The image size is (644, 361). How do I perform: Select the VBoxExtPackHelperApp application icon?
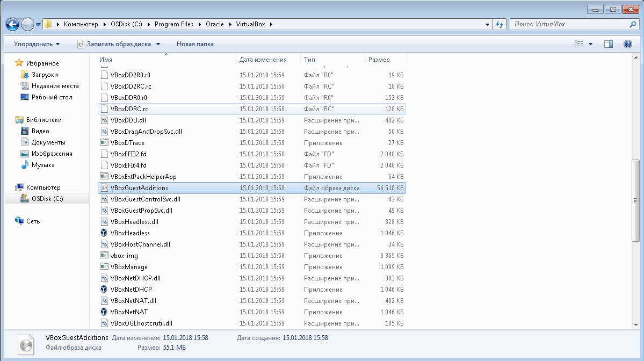(104, 177)
